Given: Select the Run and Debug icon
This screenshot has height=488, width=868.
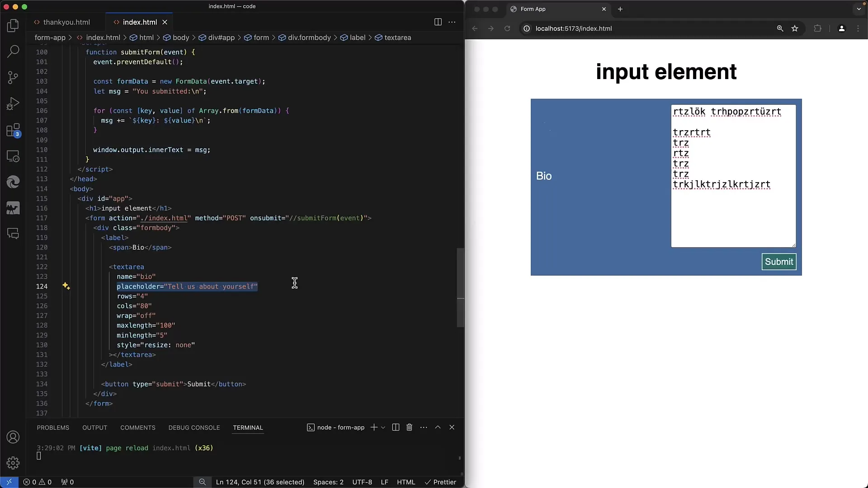Looking at the screenshot, I should pos(13,103).
